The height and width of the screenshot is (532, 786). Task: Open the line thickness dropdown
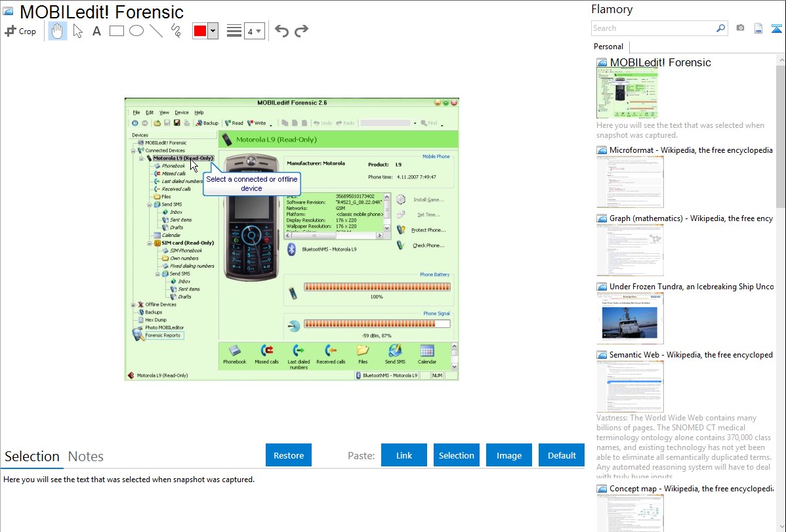pyautogui.click(x=254, y=31)
